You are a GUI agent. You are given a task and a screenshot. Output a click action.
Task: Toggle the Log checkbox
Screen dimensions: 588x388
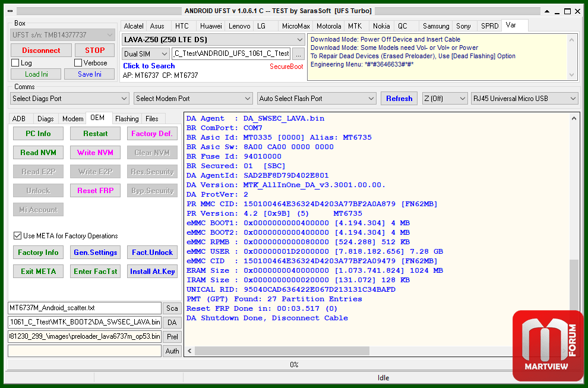15,62
